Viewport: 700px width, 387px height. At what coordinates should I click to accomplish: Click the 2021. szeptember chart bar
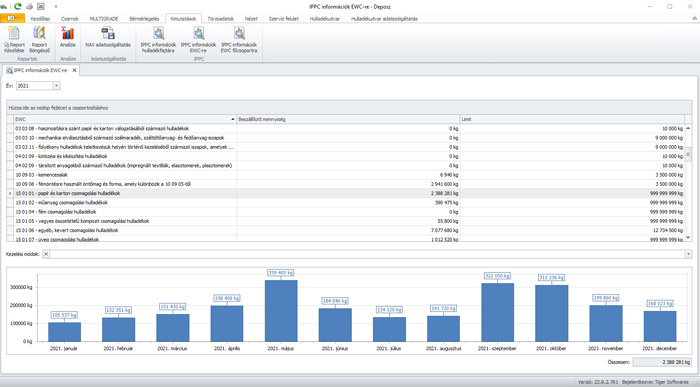pyautogui.click(x=497, y=312)
